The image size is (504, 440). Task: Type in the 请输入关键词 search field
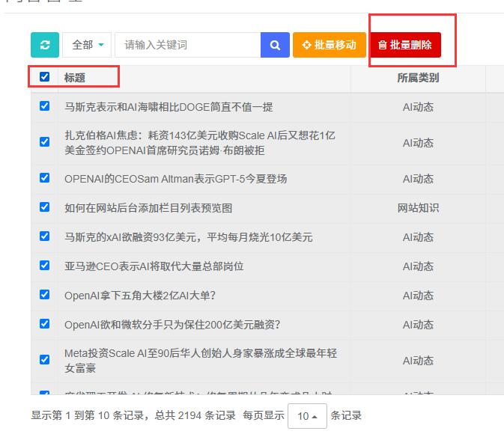pyautogui.click(x=187, y=45)
